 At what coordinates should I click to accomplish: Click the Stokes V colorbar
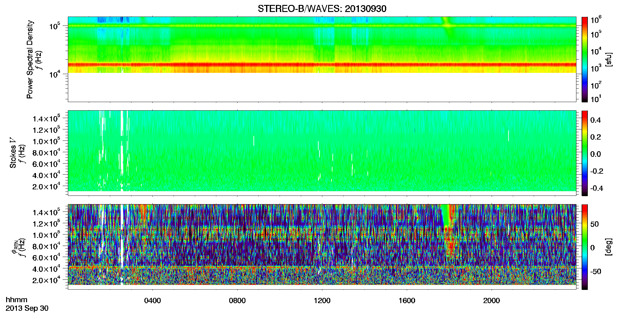(585, 153)
